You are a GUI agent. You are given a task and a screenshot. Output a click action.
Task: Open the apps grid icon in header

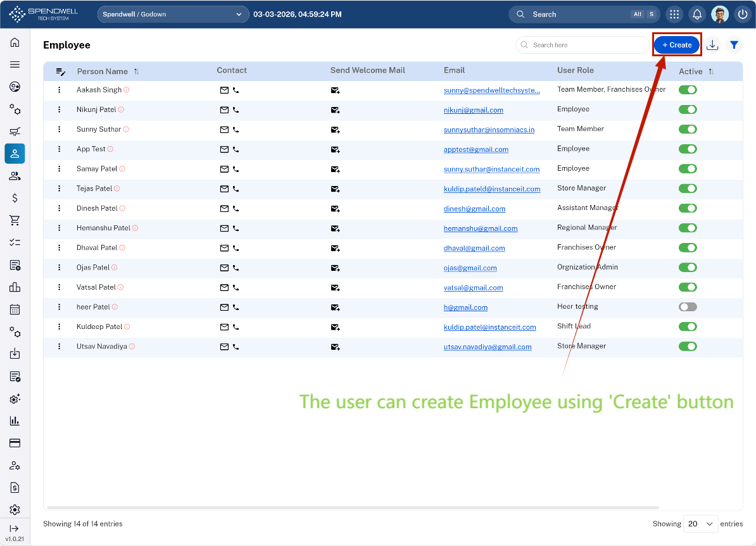tap(674, 15)
